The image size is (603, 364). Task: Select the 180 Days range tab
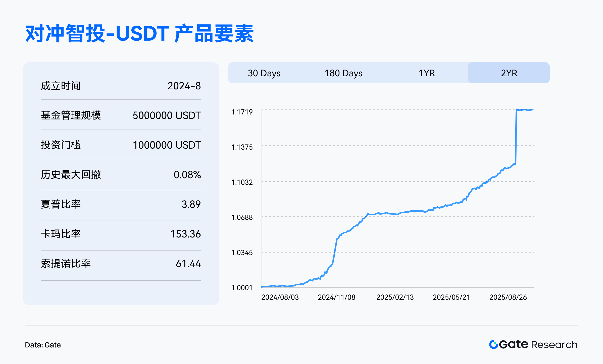343,73
